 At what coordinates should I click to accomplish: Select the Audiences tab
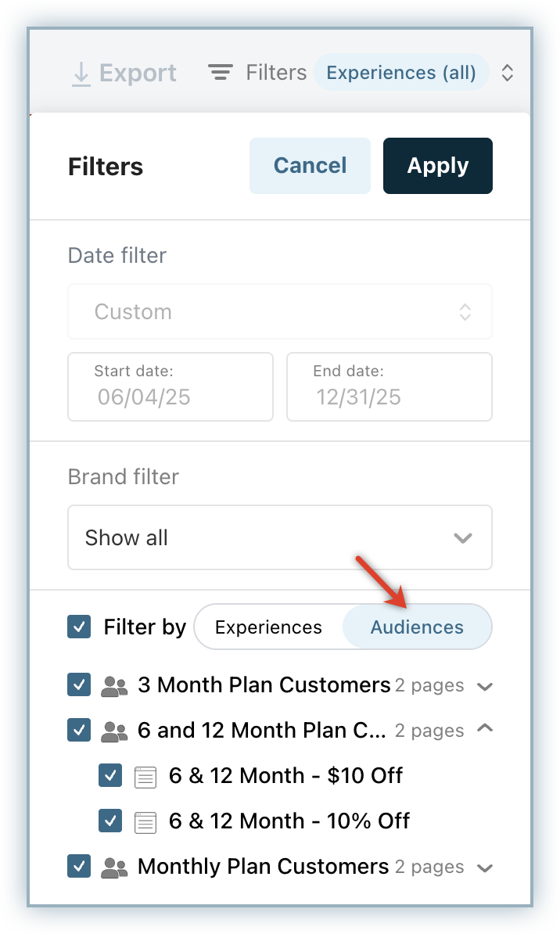click(x=417, y=627)
